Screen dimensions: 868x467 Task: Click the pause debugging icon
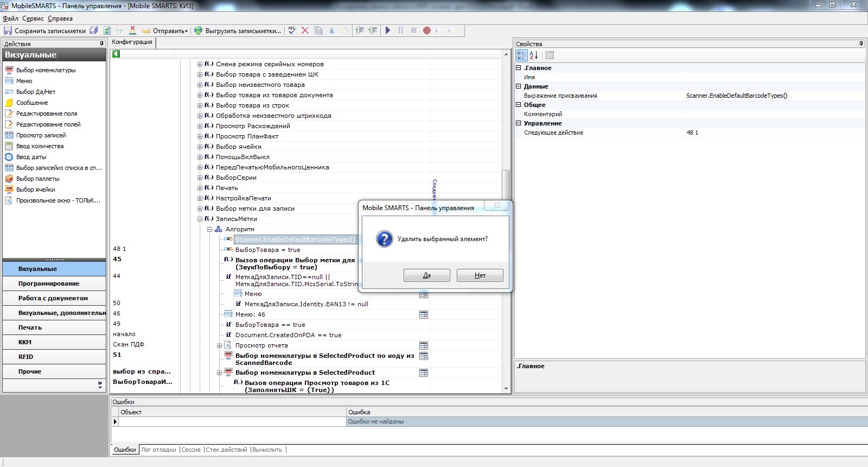(x=401, y=30)
